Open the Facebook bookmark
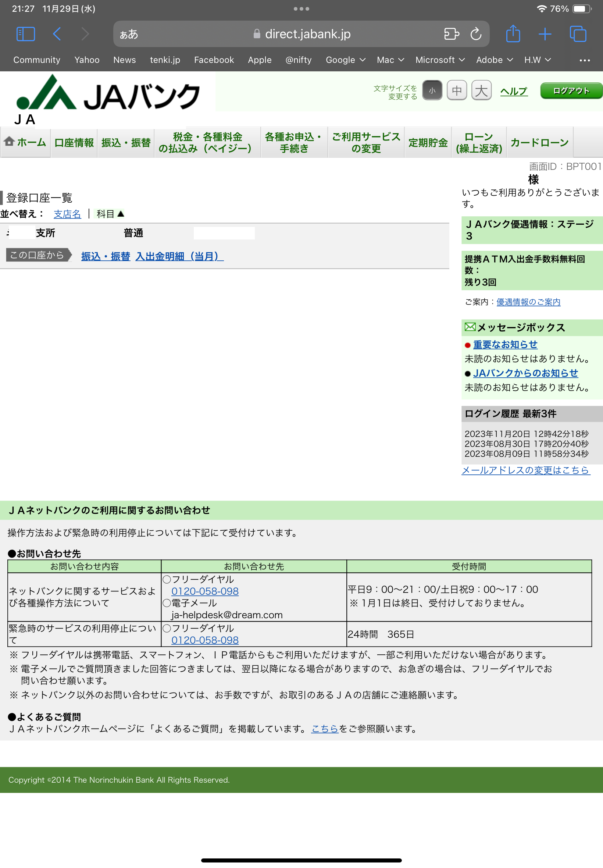603x868 pixels. 214,60
